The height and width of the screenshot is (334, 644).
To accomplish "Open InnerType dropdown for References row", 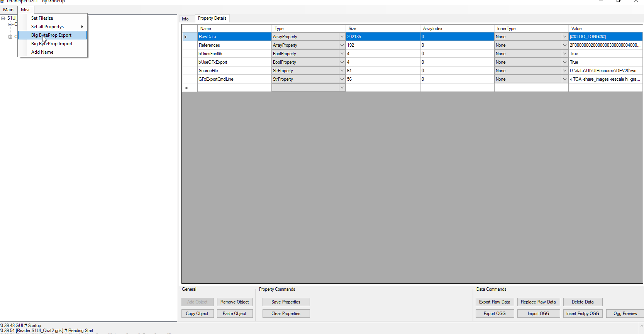I will (x=565, y=45).
